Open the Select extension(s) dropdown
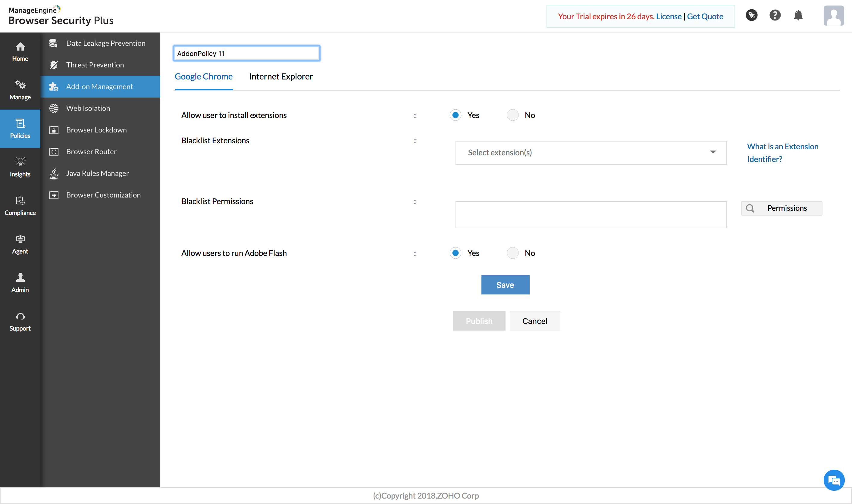This screenshot has width=852, height=504. [591, 153]
